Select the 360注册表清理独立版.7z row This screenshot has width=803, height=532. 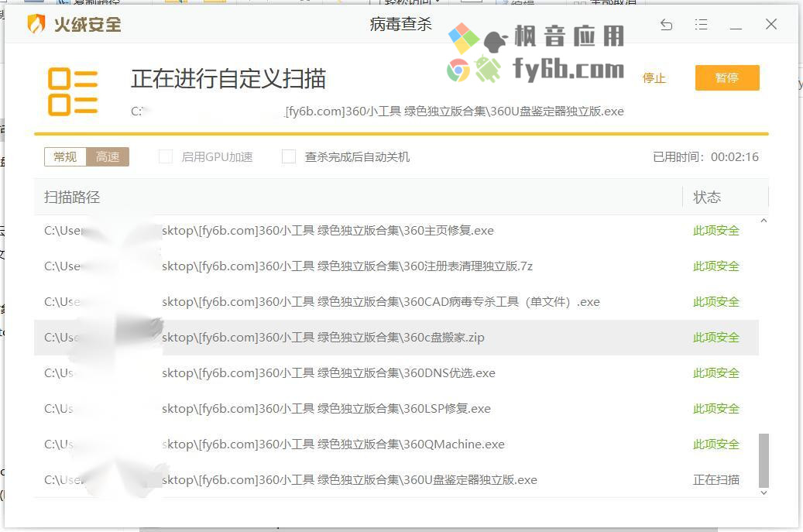[396, 266]
